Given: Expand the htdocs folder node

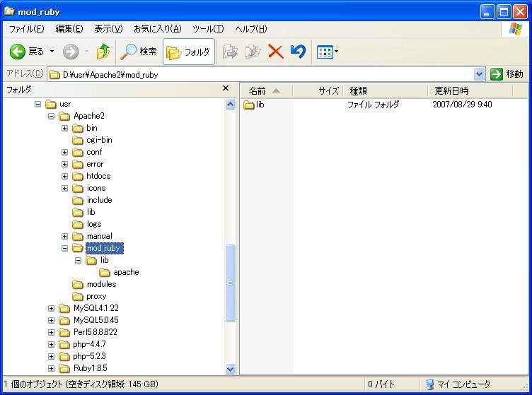Looking at the screenshot, I should coord(64,176).
